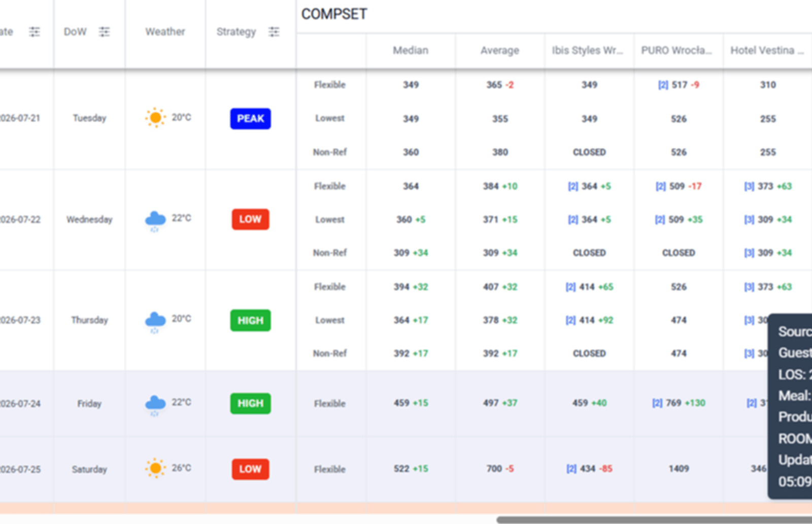Image resolution: width=812 pixels, height=524 pixels.
Task: Select the Ibis Styles Wr... column header
Action: tap(588, 50)
